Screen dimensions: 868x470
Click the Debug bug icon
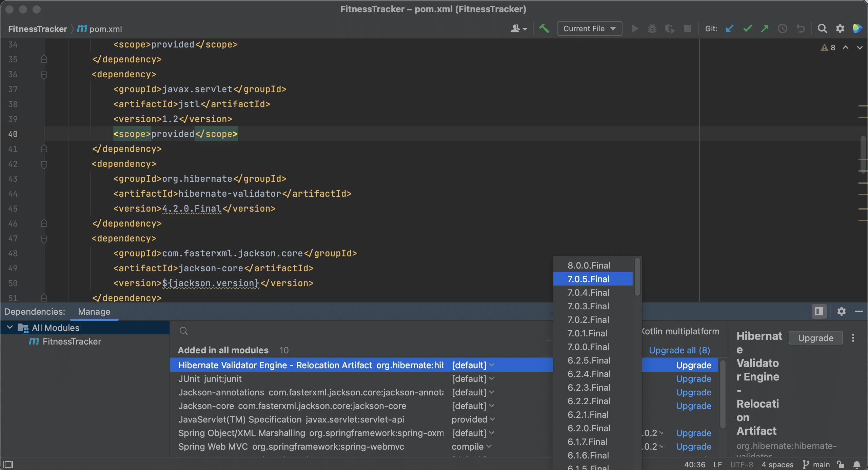tap(652, 28)
